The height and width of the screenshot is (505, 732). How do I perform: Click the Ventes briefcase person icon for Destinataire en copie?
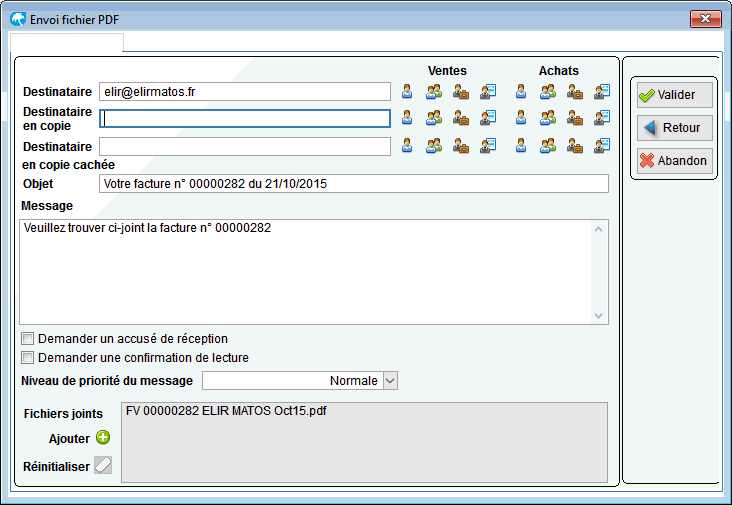[x=461, y=118]
